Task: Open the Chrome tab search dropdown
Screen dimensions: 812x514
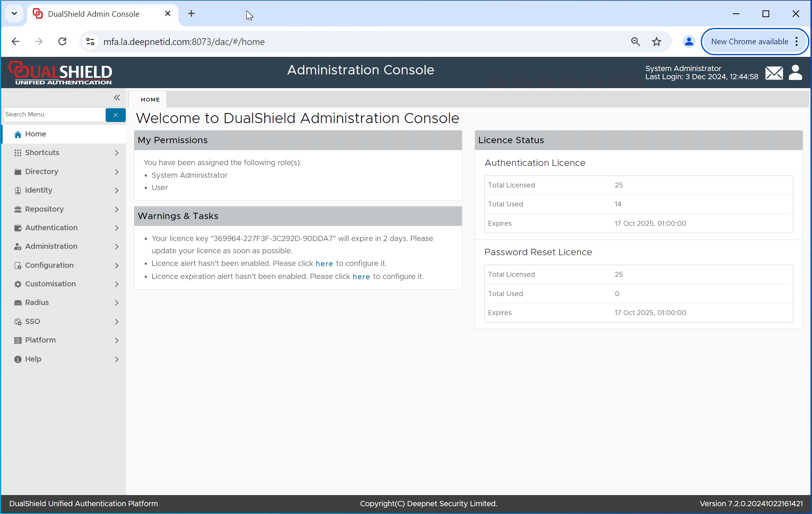Action: [14, 14]
